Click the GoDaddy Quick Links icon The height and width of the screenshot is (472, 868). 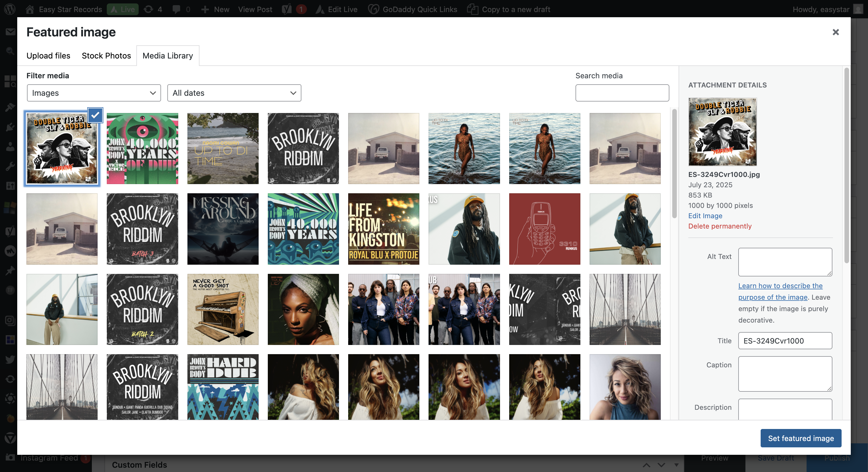[x=373, y=9]
